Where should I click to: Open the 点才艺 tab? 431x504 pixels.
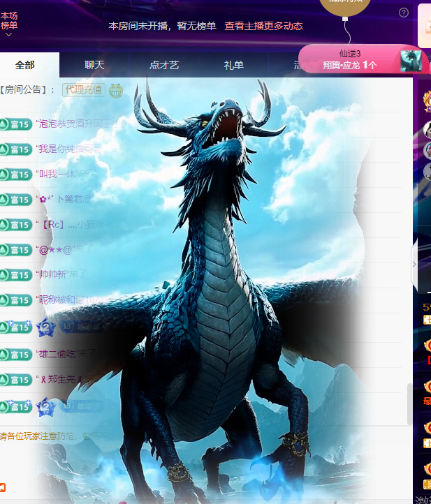coord(164,65)
